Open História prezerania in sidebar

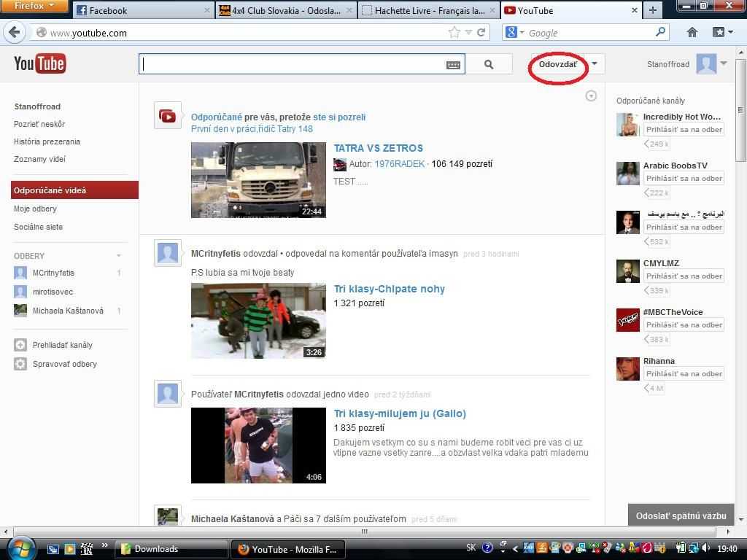[x=47, y=141]
